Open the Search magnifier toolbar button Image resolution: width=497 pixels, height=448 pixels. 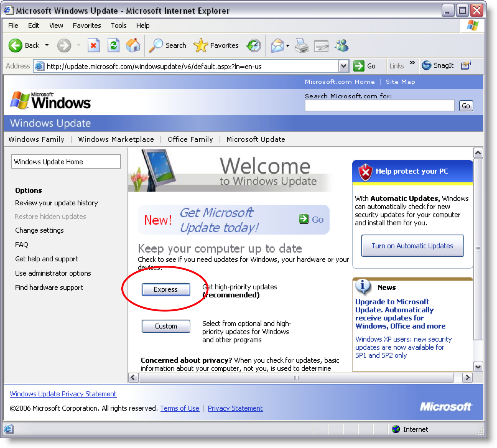[x=167, y=45]
